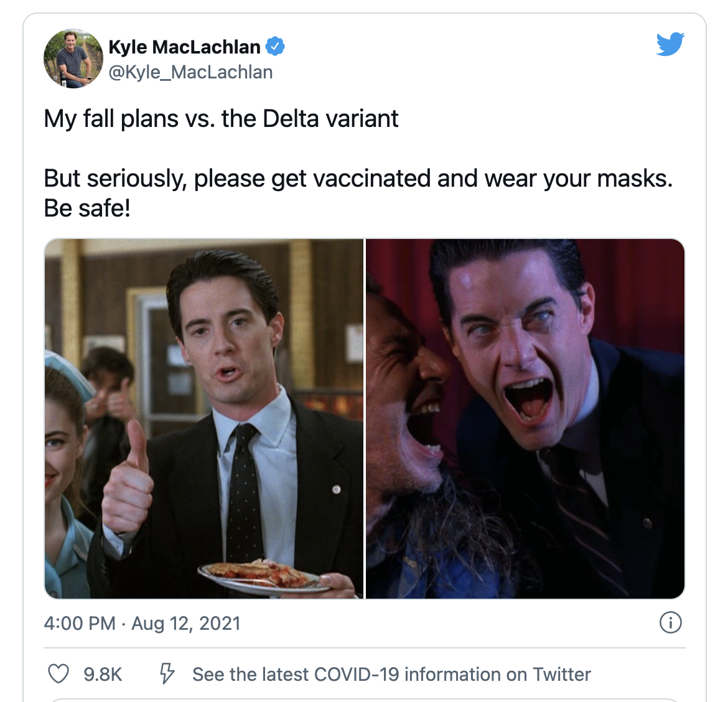The height and width of the screenshot is (702, 728).
Task: Like the tweet using the heart icon
Action: (59, 673)
